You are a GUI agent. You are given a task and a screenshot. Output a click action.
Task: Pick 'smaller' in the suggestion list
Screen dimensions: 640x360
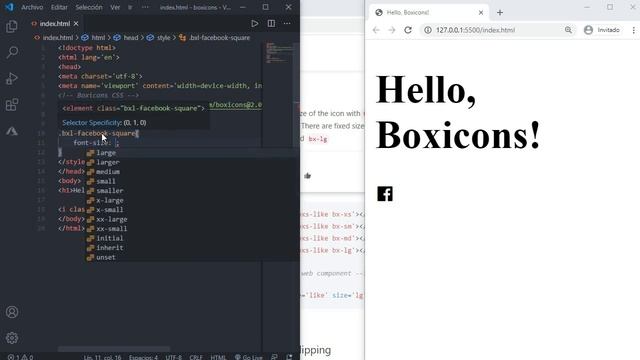[192, 191]
